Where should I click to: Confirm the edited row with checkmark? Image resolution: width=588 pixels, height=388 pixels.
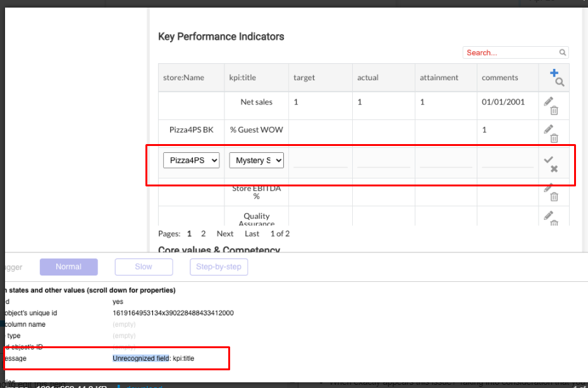click(x=548, y=159)
